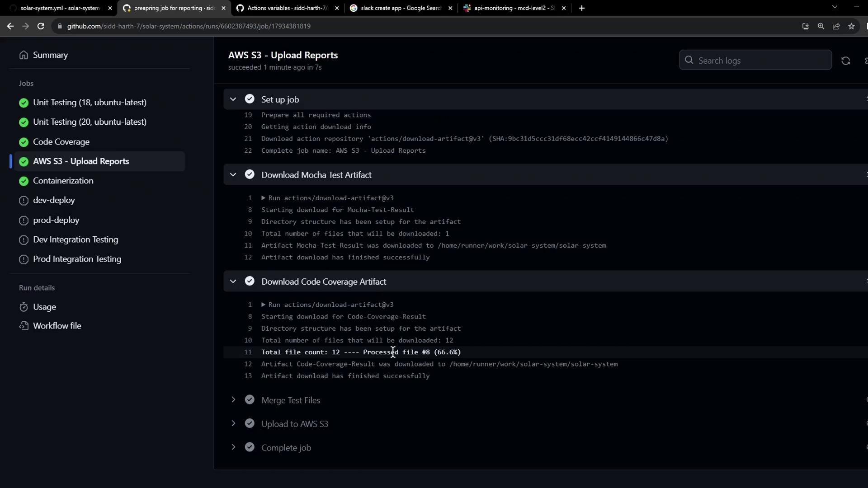
Task: Switch to the slack create app tab
Action: (400, 8)
